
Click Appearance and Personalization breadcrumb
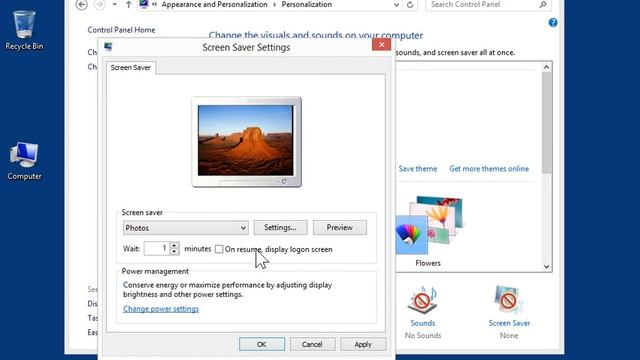point(214,4)
